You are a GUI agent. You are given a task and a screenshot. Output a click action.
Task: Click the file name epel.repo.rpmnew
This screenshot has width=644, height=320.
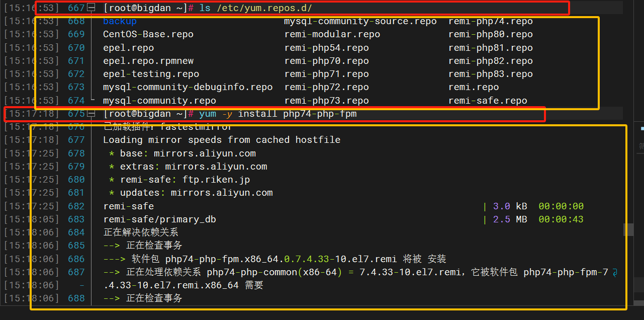(148, 61)
